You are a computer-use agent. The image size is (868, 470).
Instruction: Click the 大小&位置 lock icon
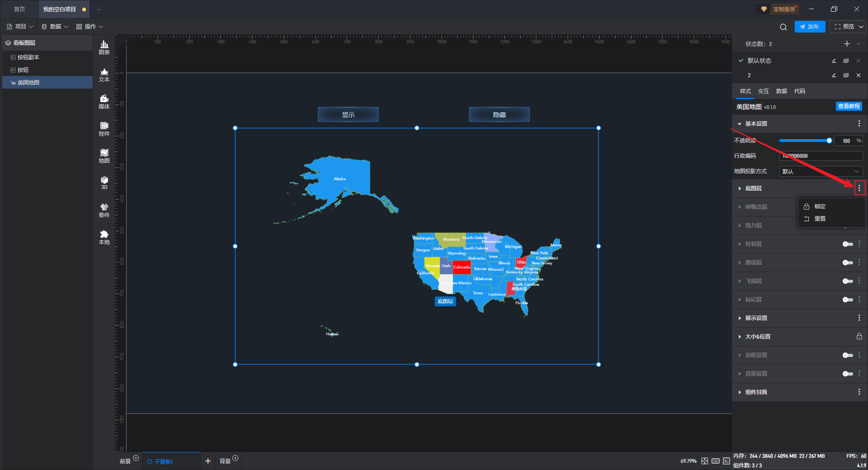[859, 337]
